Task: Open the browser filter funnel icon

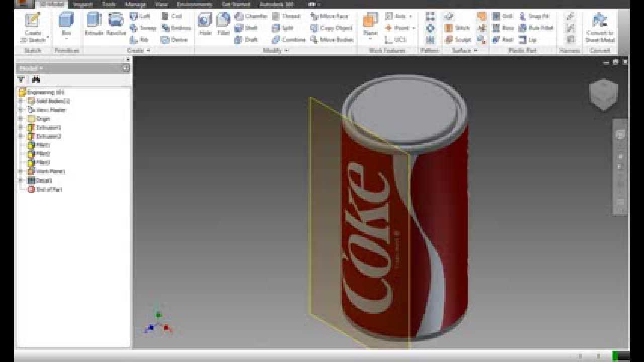Action: tap(21, 79)
